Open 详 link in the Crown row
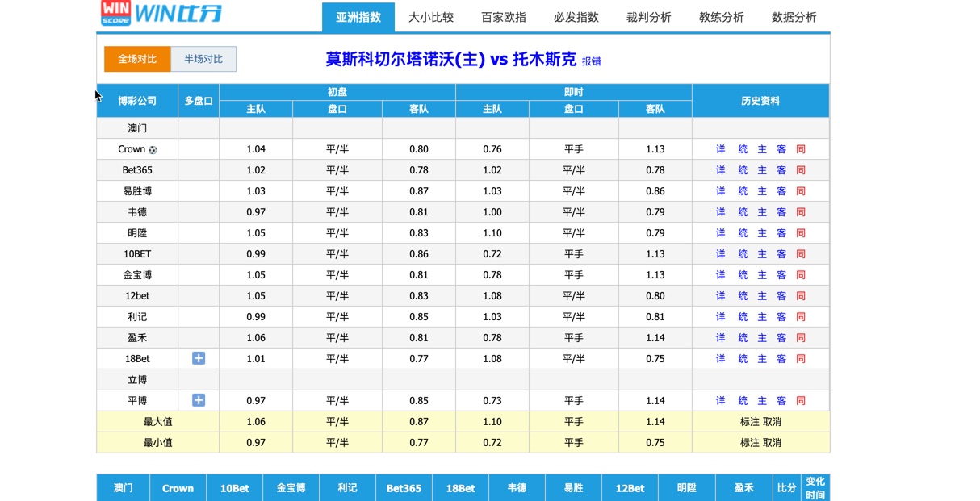The image size is (980, 501). (721, 149)
